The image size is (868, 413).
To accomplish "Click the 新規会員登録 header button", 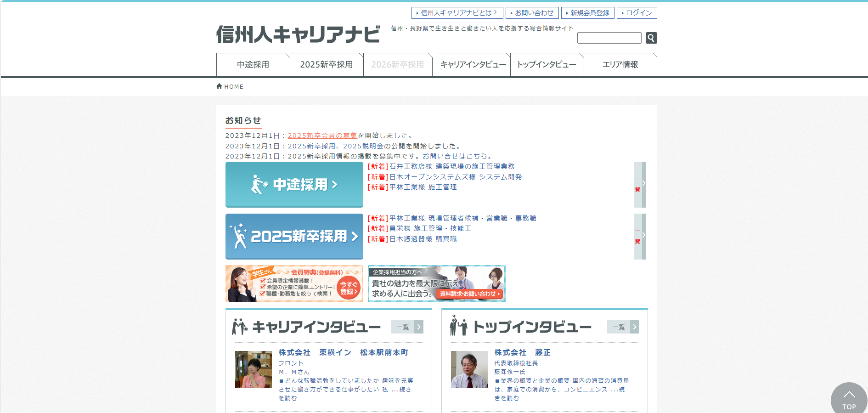I will coord(587,13).
